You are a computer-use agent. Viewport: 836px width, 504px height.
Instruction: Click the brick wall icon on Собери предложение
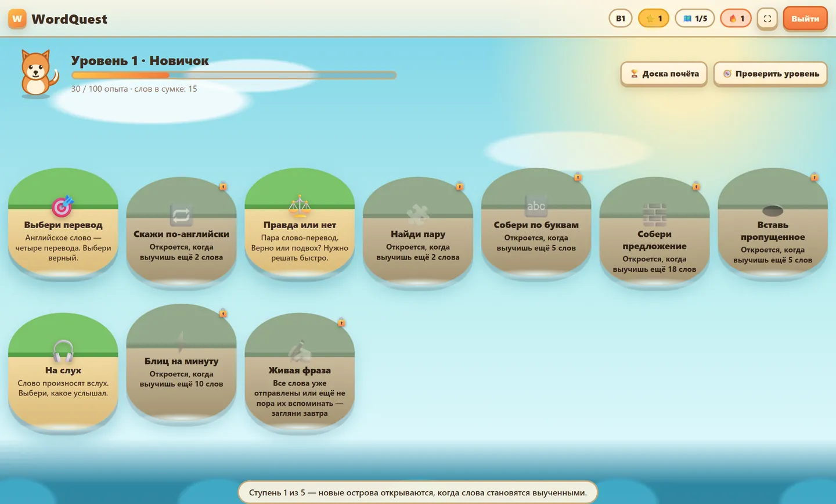click(654, 215)
